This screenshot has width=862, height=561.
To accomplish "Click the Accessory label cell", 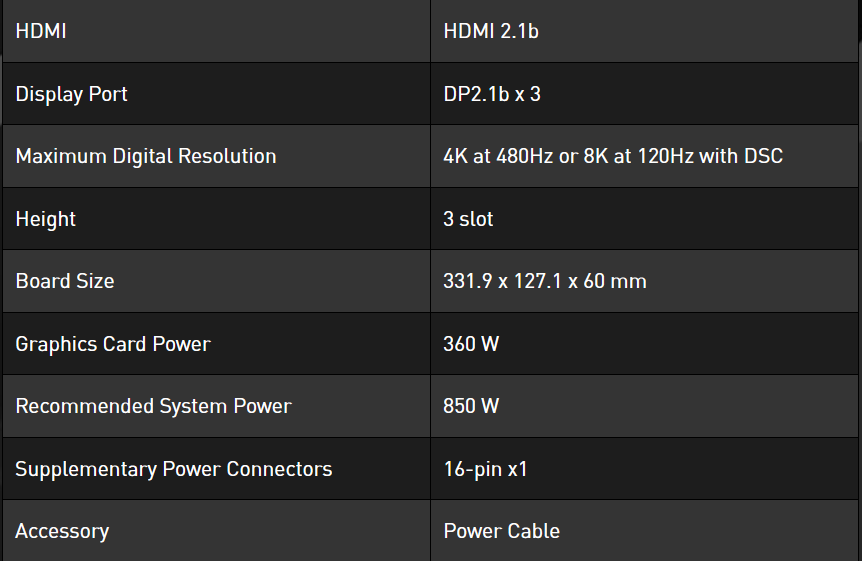I will click(62, 531).
